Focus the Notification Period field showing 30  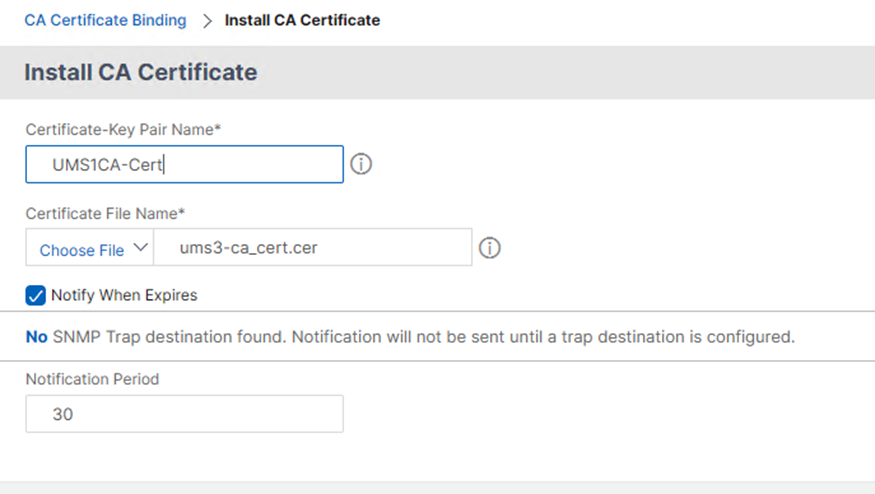[184, 414]
